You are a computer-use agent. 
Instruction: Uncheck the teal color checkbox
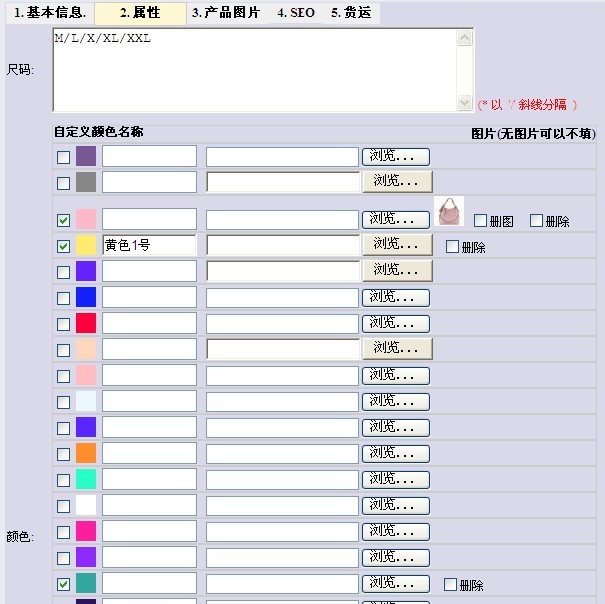63,584
